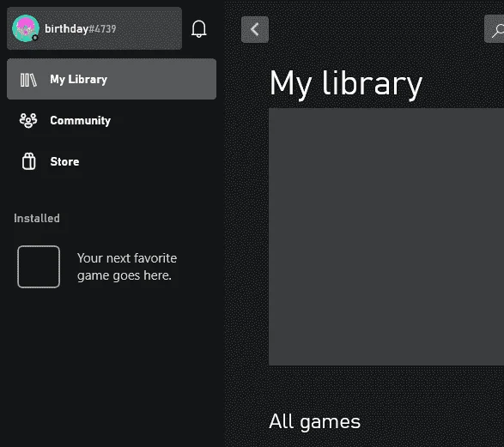Click the empty installed game placeholder box
504x447 pixels.
(39, 267)
